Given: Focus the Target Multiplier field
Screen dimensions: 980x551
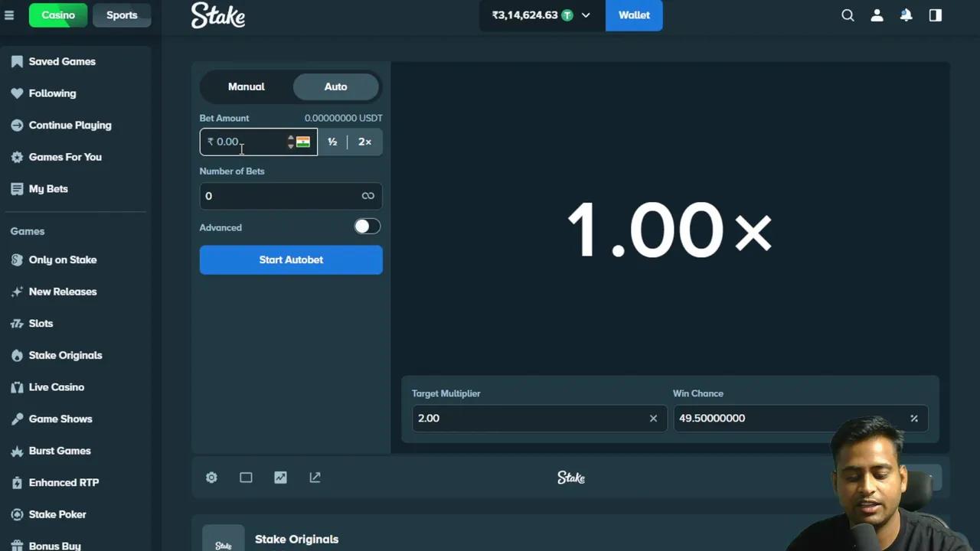Looking at the screenshot, I should coord(539,418).
